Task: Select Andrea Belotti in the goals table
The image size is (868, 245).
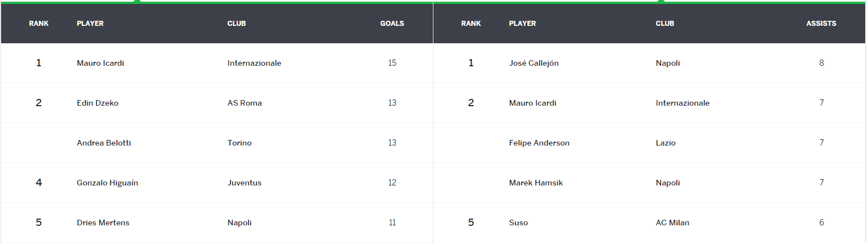Action: click(103, 143)
